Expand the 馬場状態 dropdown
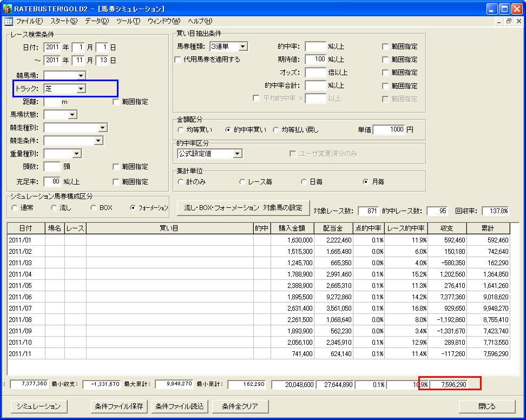This screenshot has width=526, height=420. click(72, 115)
